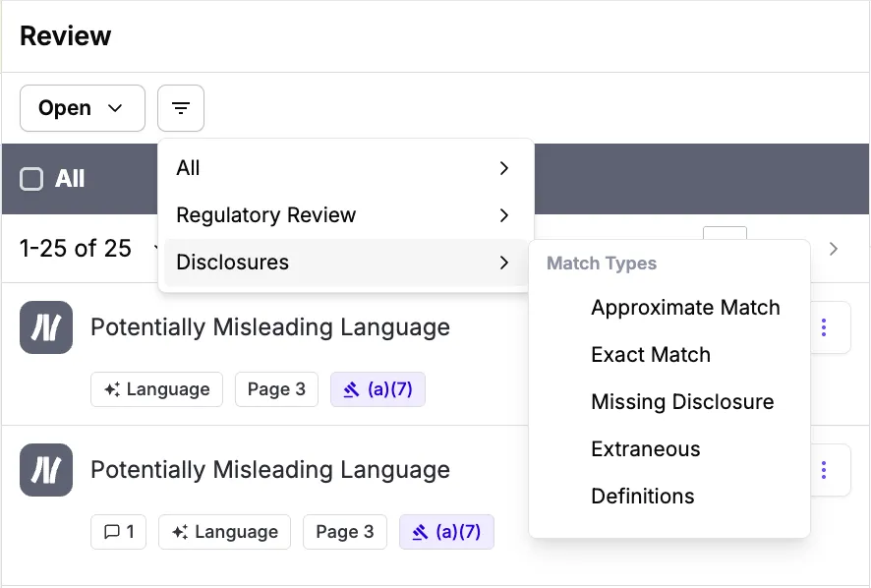The image size is (871, 588).
Task: Open the Disclosures filter submenu
Action: [345, 263]
